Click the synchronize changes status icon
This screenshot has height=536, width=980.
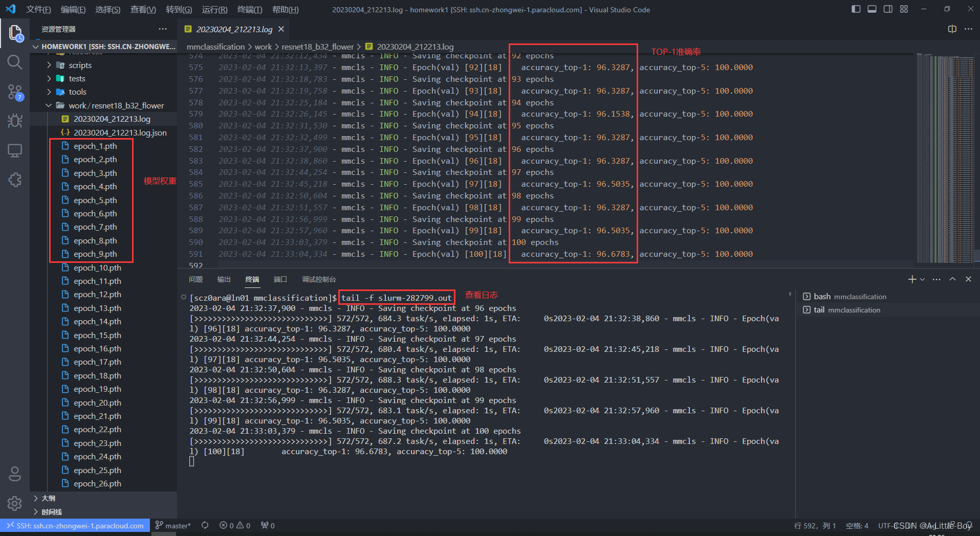(x=205, y=526)
